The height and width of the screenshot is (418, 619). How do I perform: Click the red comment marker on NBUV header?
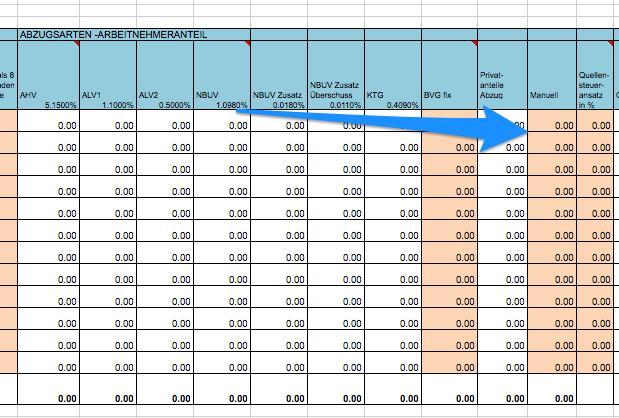tap(248, 45)
